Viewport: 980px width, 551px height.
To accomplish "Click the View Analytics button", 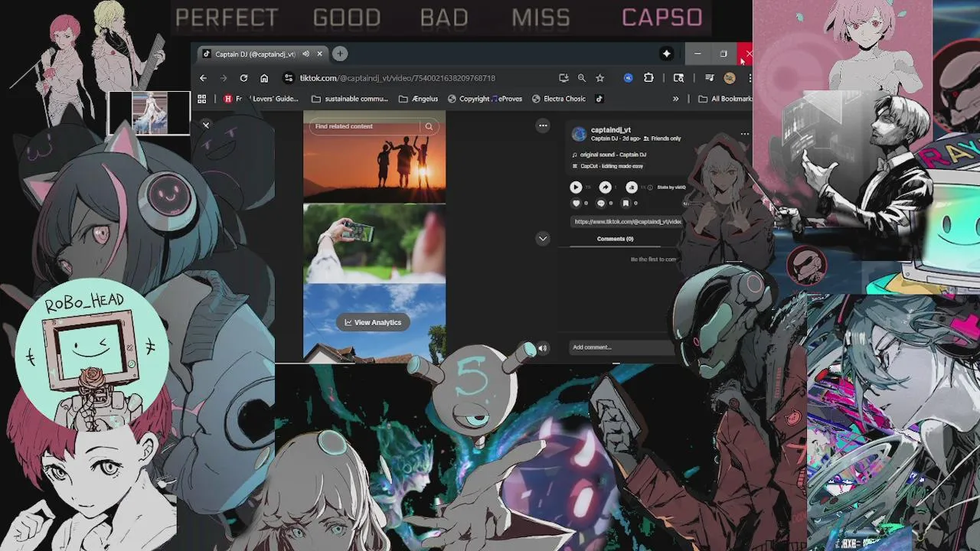I will (374, 322).
